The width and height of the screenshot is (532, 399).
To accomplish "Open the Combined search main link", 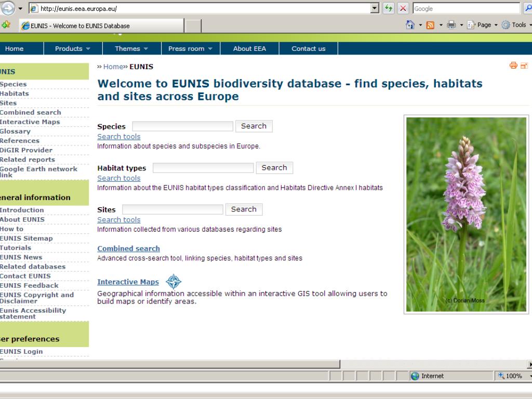I will (129, 249).
